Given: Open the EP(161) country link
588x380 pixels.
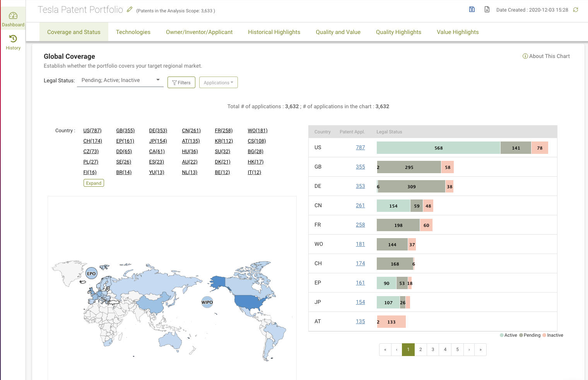Looking at the screenshot, I should pyautogui.click(x=125, y=141).
